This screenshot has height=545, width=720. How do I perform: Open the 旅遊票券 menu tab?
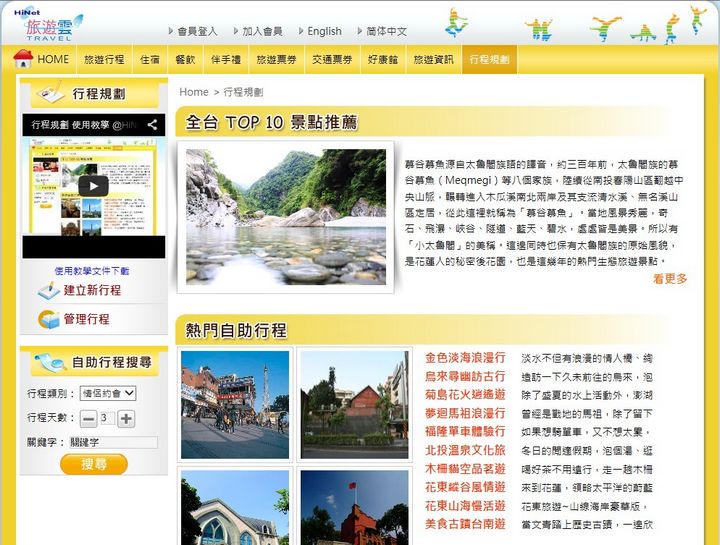(276, 59)
